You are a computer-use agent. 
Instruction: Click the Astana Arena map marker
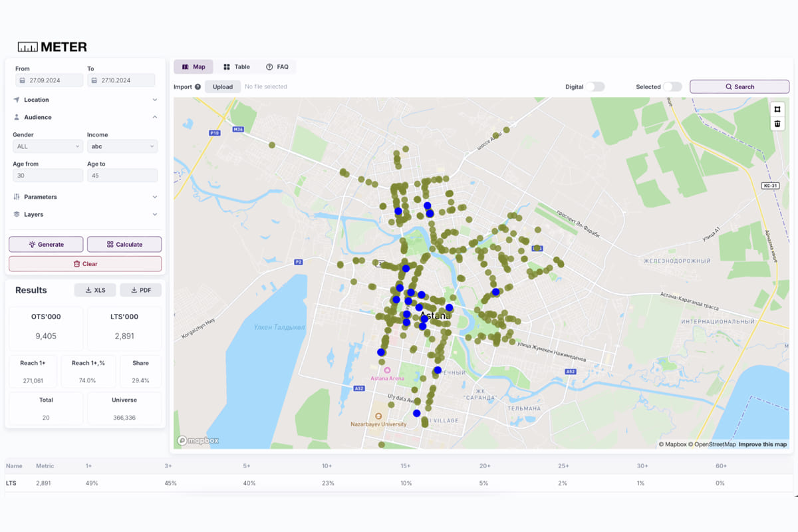click(388, 370)
